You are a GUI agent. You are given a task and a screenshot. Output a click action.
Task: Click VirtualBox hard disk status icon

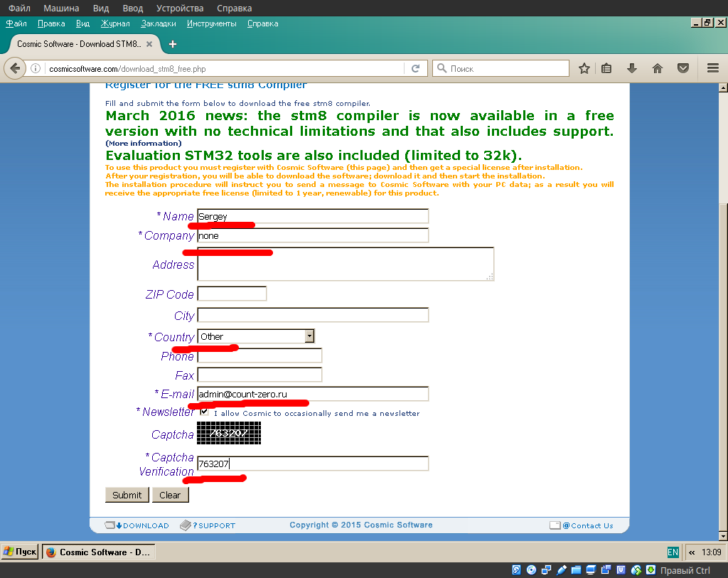[x=516, y=570]
